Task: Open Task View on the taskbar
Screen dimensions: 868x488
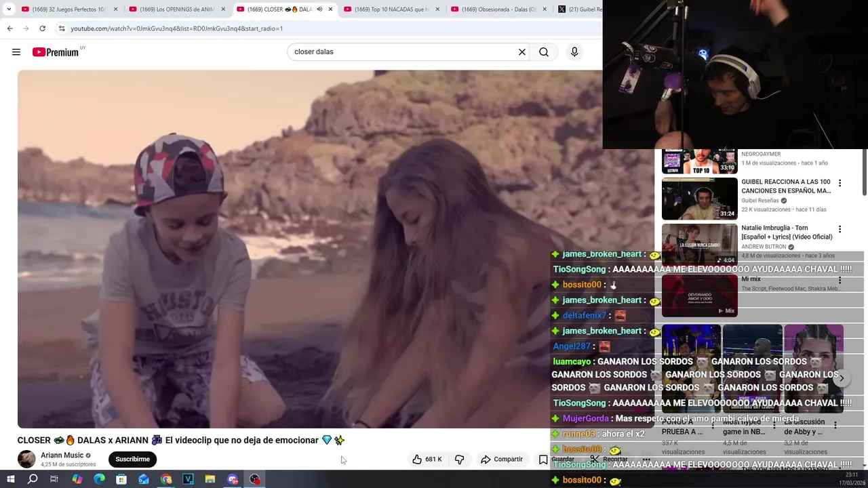Action: point(54,479)
